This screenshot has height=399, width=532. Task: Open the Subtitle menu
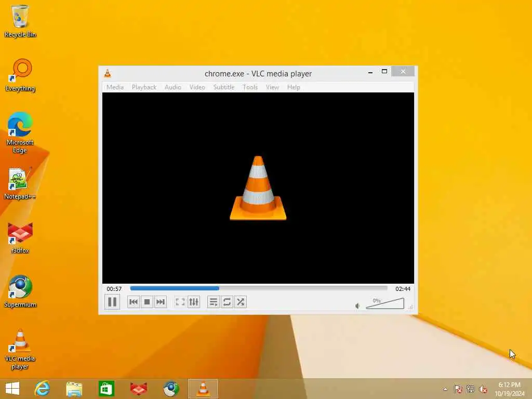click(x=224, y=87)
